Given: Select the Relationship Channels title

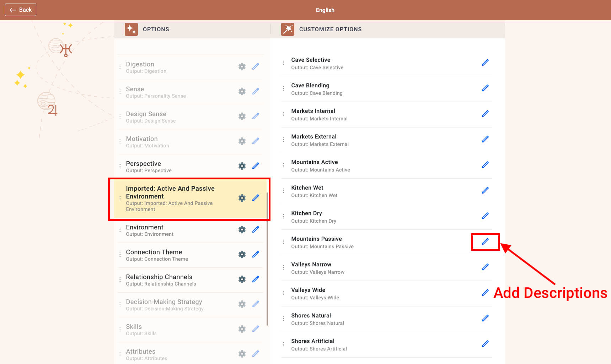Looking at the screenshot, I should [159, 277].
